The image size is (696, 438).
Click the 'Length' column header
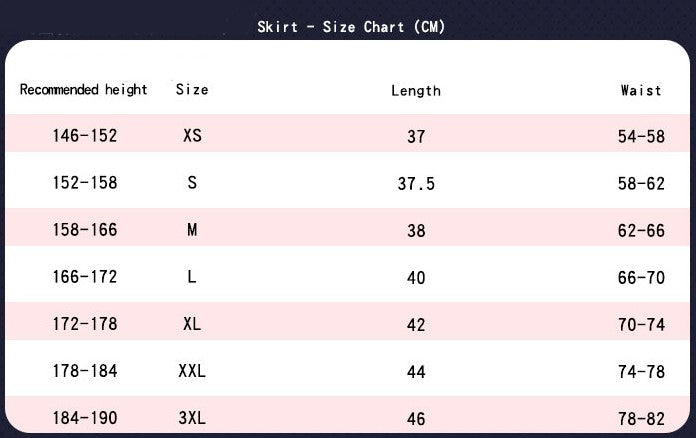tap(416, 91)
